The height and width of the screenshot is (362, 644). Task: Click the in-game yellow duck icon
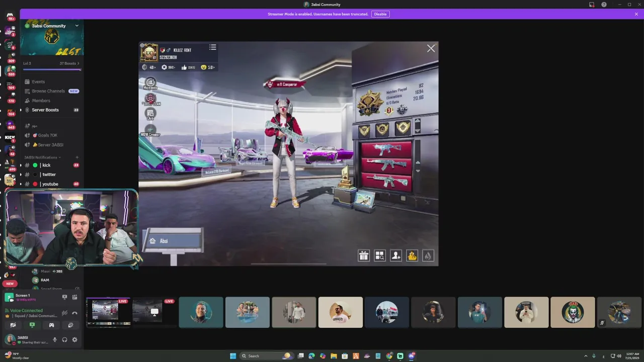point(412,256)
